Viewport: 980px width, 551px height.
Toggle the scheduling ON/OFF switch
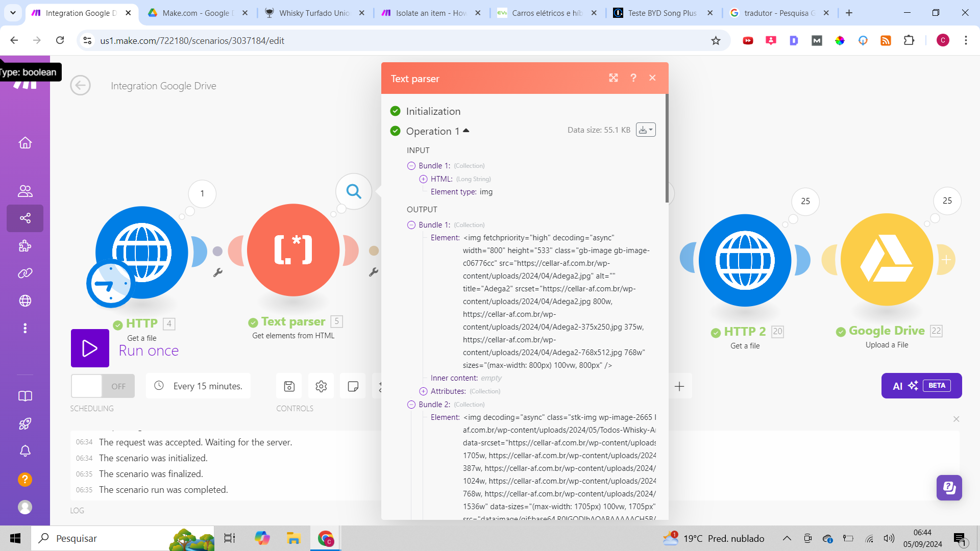click(x=103, y=386)
